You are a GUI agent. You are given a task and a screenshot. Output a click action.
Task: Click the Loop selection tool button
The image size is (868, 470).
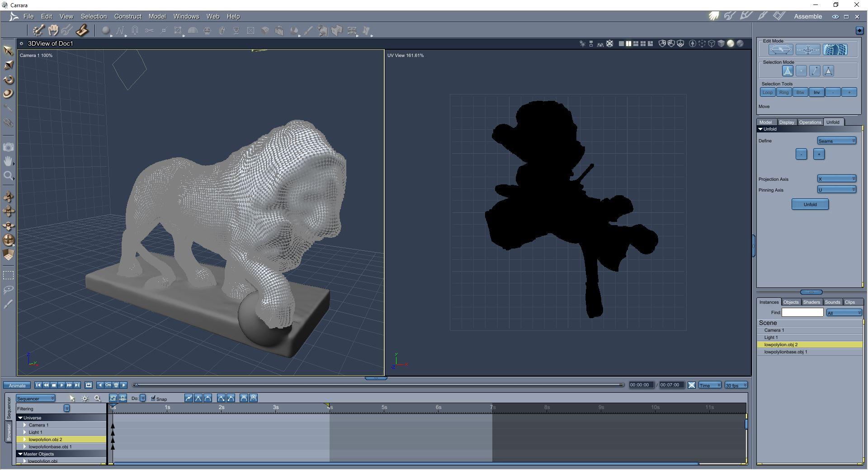pos(767,92)
